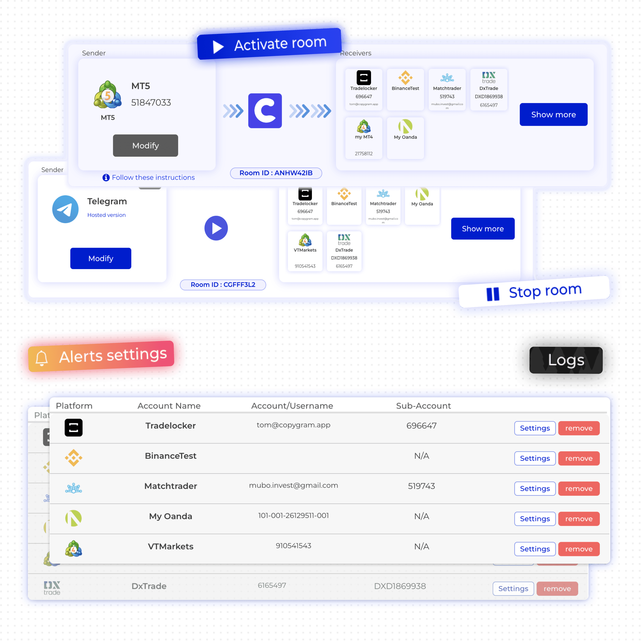
Task: Click Modify on MT5 sender
Action: click(146, 146)
